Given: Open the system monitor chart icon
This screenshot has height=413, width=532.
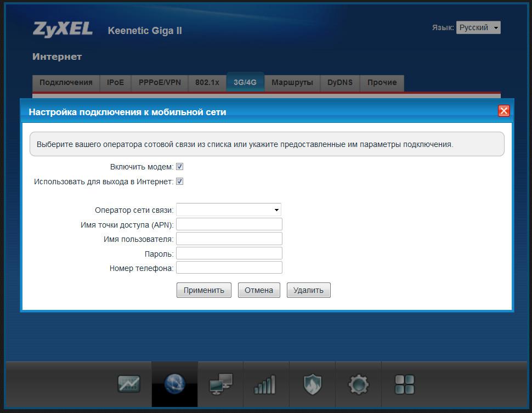Looking at the screenshot, I should 129,384.
